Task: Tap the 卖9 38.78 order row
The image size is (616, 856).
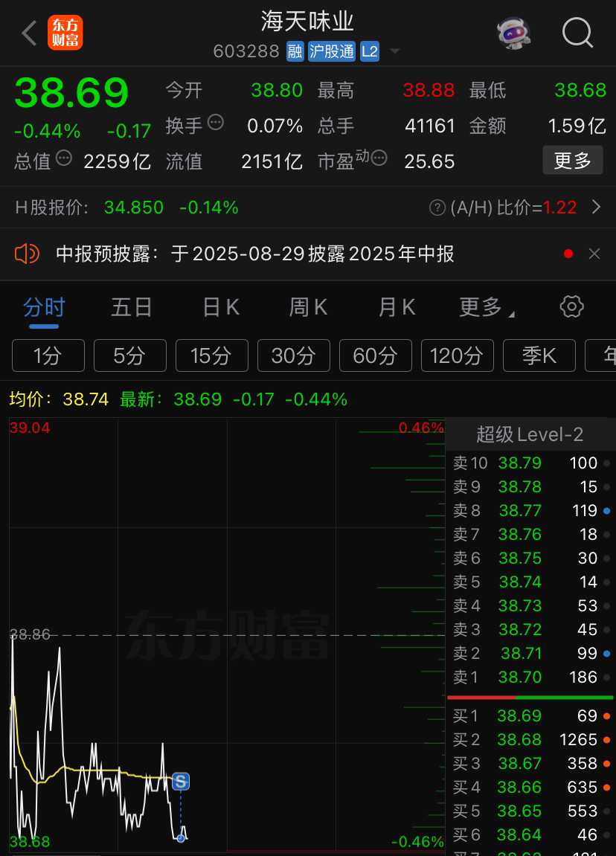Action: pos(530,487)
